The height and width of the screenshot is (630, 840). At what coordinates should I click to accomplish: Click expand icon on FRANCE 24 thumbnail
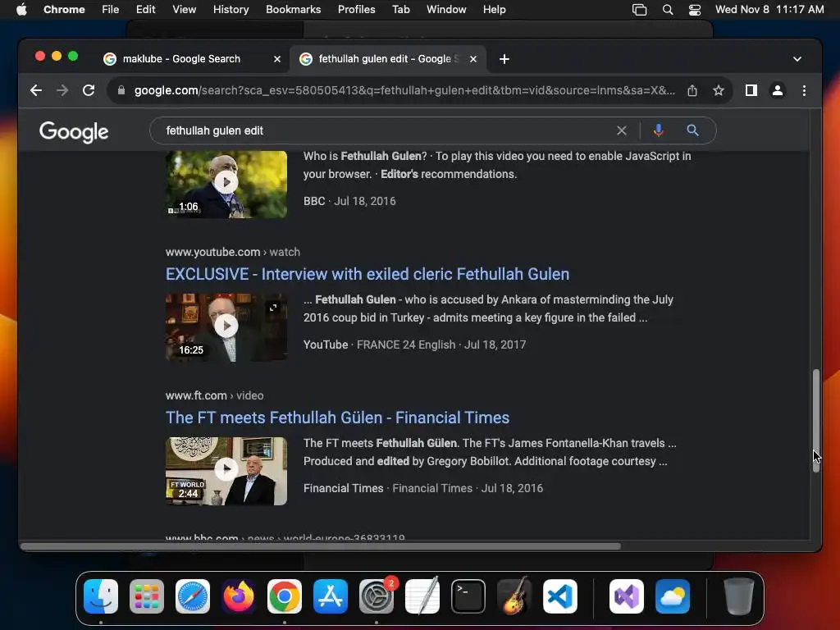[x=273, y=308]
